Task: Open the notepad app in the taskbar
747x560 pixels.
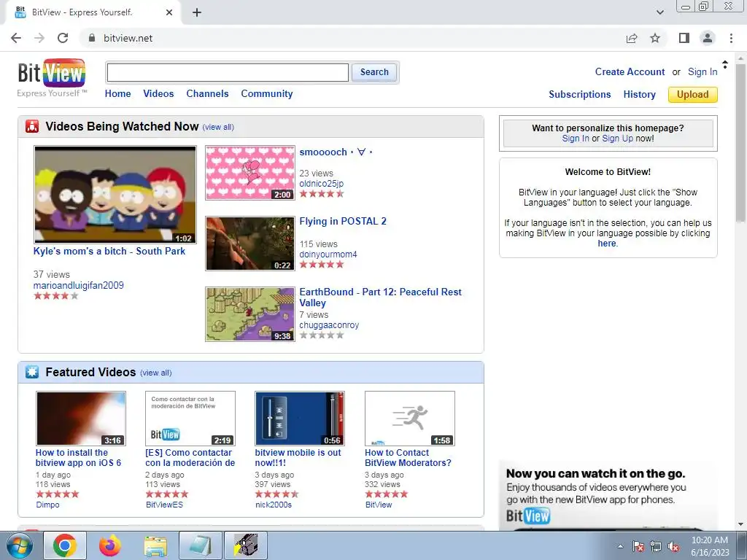Action: point(201,545)
